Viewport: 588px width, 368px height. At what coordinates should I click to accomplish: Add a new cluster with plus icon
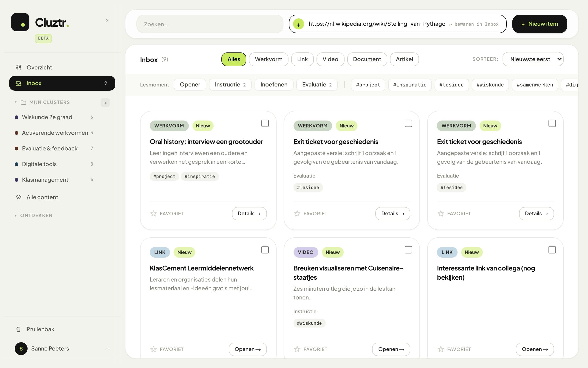click(105, 103)
